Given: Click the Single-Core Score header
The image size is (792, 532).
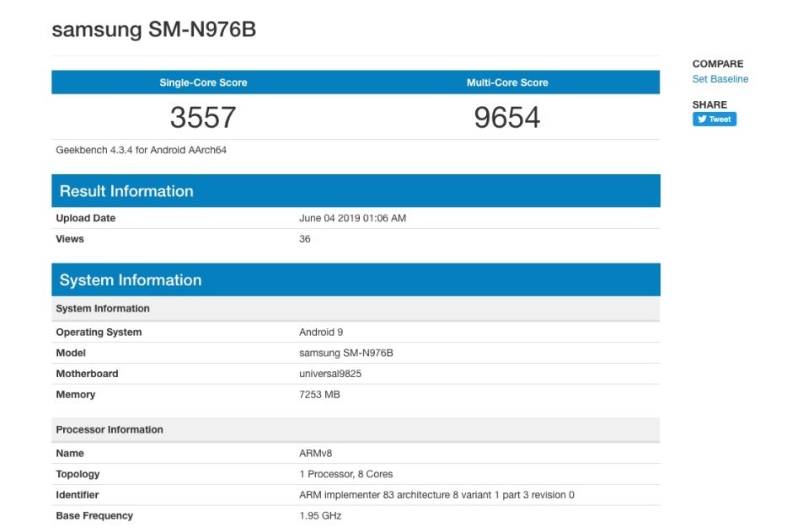Looking at the screenshot, I should click(203, 82).
